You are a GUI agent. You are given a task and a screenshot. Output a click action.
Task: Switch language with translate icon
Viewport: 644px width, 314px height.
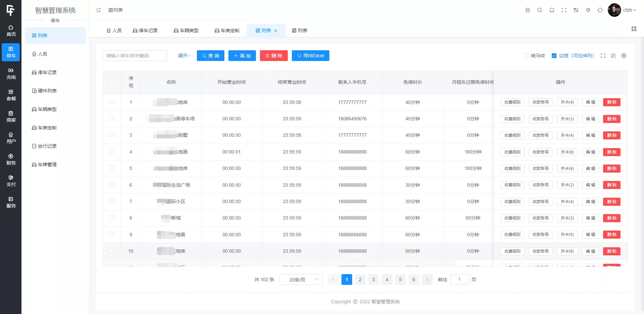(576, 10)
